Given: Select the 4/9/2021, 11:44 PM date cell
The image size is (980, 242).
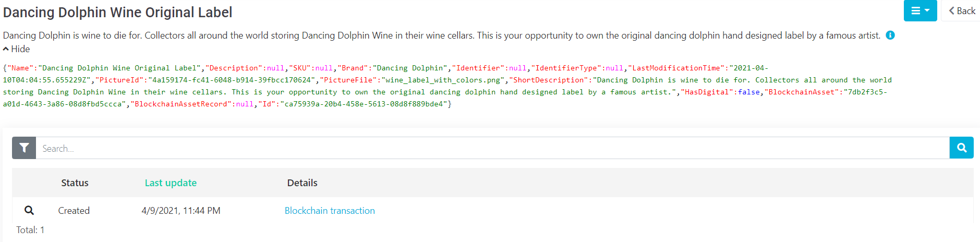Looking at the screenshot, I should tap(181, 211).
